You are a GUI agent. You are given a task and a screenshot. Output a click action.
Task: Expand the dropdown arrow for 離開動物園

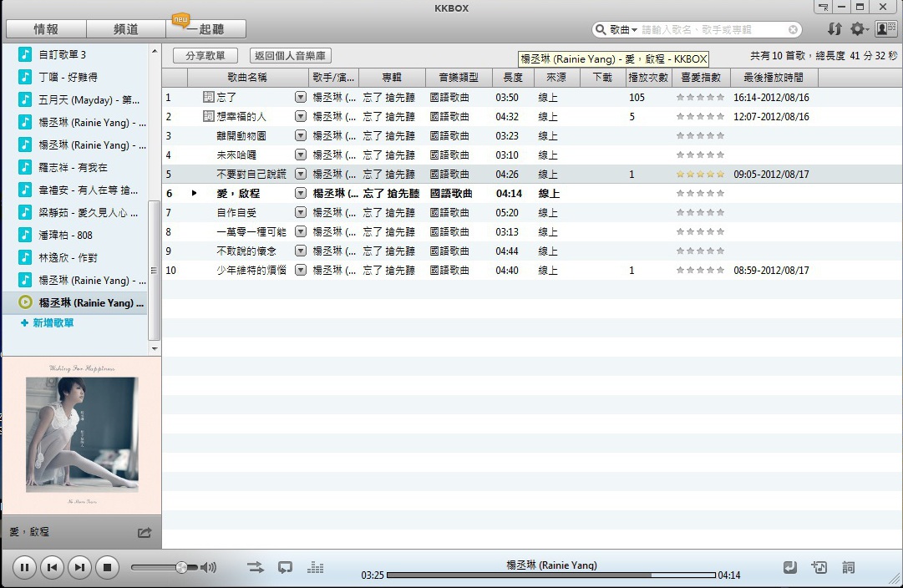pos(301,136)
